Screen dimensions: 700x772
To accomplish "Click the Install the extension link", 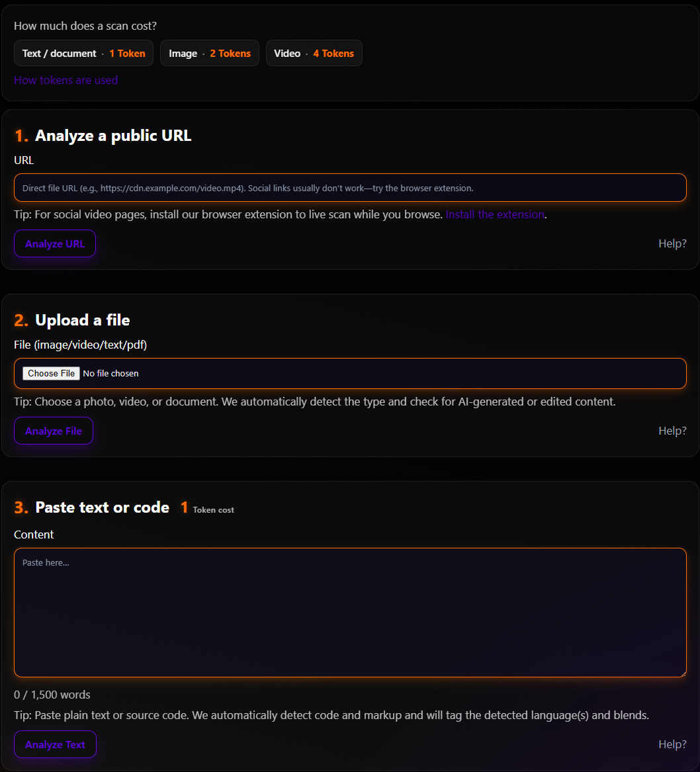I will click(x=494, y=214).
